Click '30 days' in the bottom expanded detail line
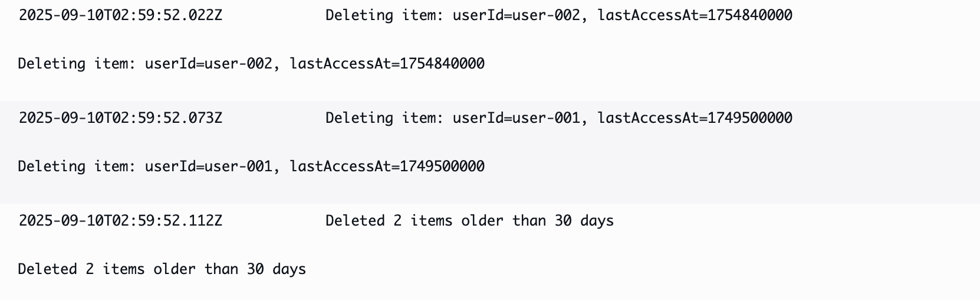The width and height of the screenshot is (980, 300). click(277, 269)
